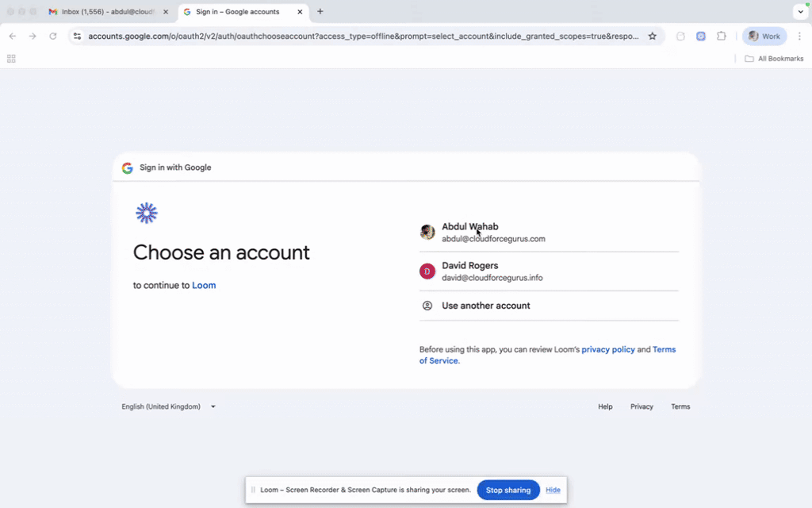Click the blue shield extension icon
This screenshot has width=812, height=508.
pyautogui.click(x=701, y=36)
